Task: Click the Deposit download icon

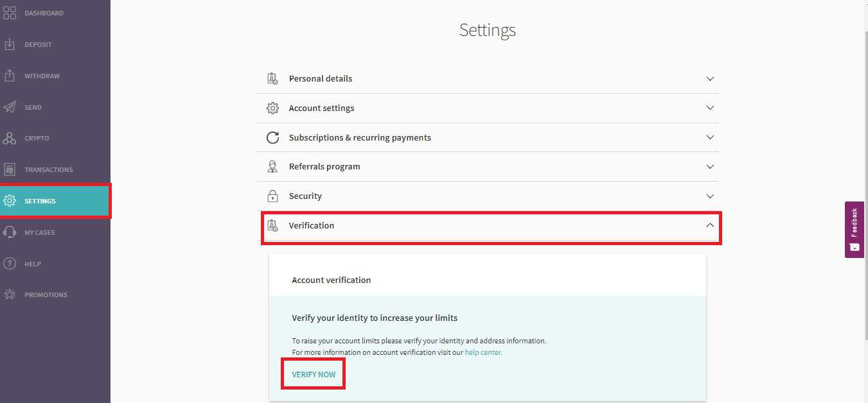Action: pos(10,44)
